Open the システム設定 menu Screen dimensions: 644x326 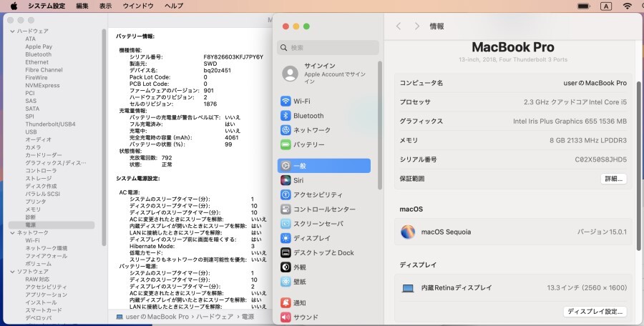47,6
